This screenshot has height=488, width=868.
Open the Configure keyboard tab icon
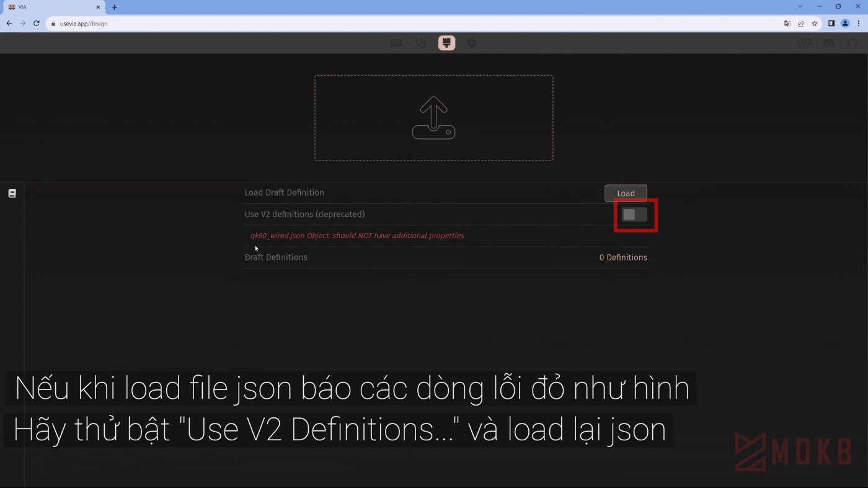[x=396, y=43]
